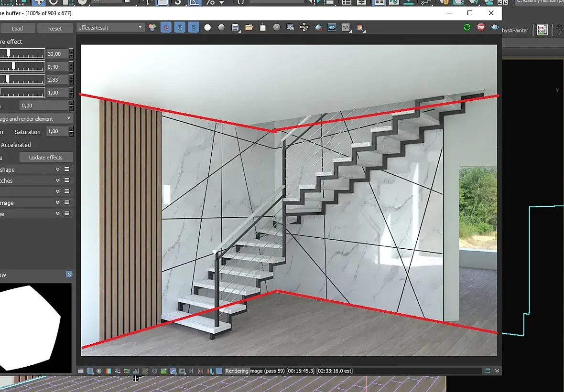Open the unlabeled third rollout hamburger menu
564x392 pixels.
[x=67, y=191]
